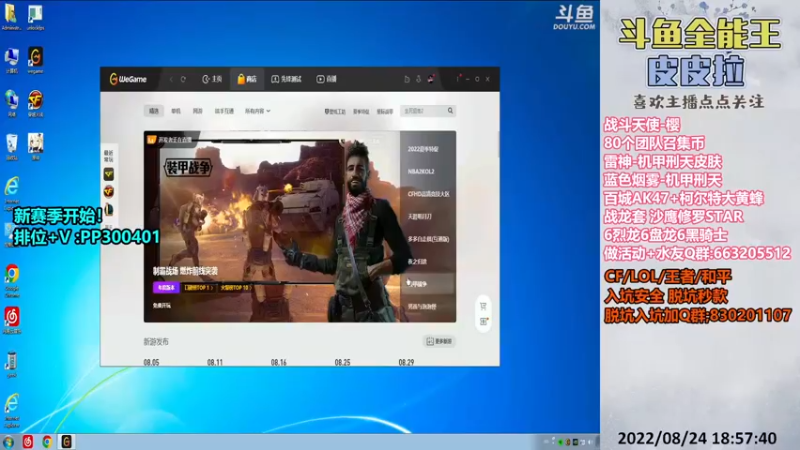Viewport: 800px width, 450px height.
Task: Open Google Chrome desktop shortcut
Action: [x=12, y=281]
